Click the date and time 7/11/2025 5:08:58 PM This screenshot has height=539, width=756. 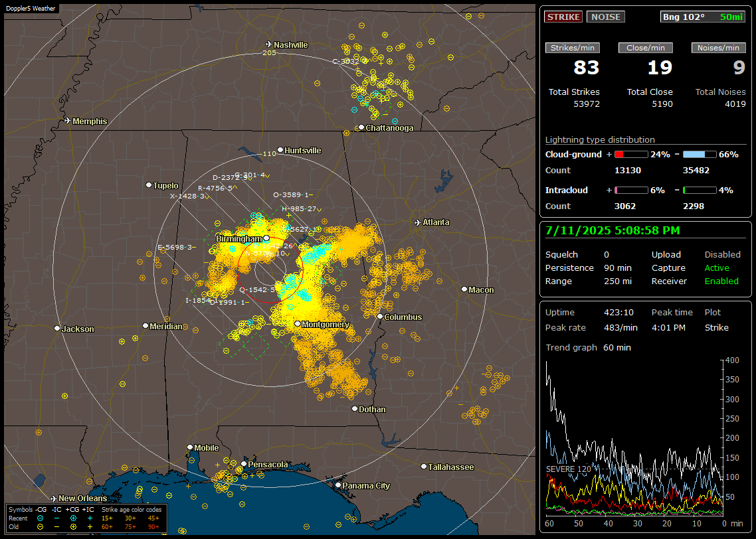click(613, 230)
